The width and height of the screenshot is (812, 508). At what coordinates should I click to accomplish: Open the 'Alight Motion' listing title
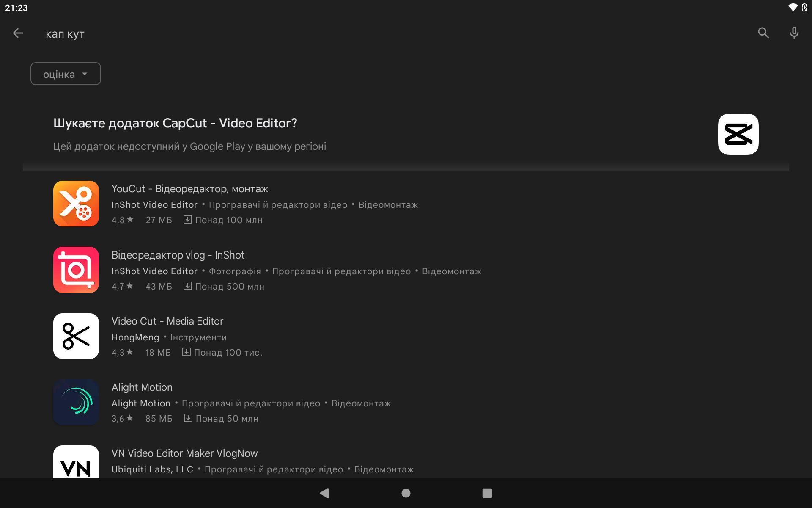pyautogui.click(x=142, y=387)
